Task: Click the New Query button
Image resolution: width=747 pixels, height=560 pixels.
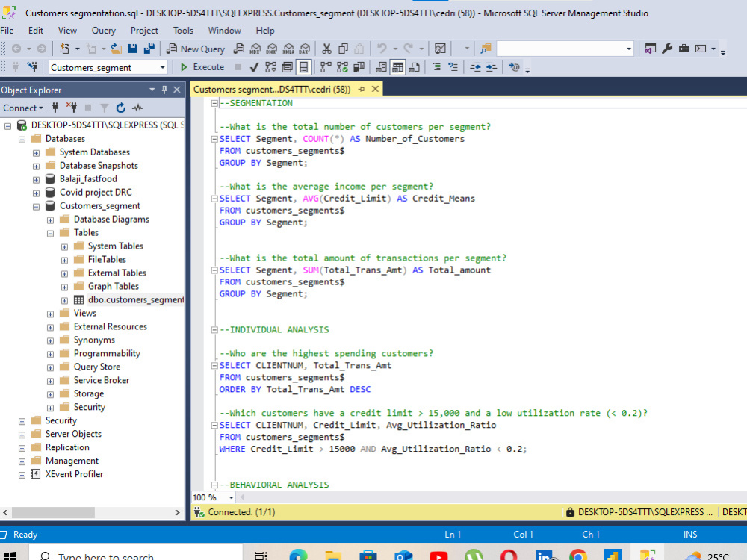Action: click(196, 49)
